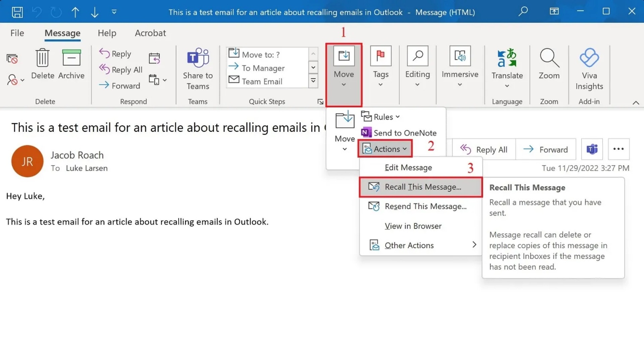
Task: Switch to the Help tab
Action: 107,33
